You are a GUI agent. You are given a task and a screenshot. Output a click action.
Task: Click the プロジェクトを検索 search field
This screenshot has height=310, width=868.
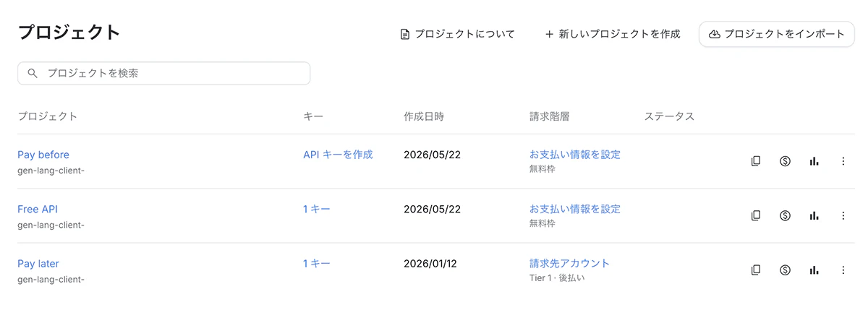(164, 73)
